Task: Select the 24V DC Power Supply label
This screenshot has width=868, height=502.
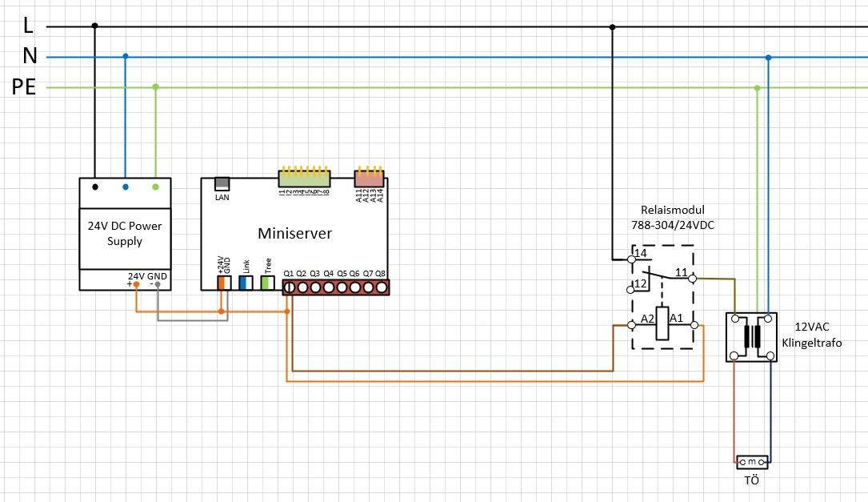Action: [x=125, y=233]
